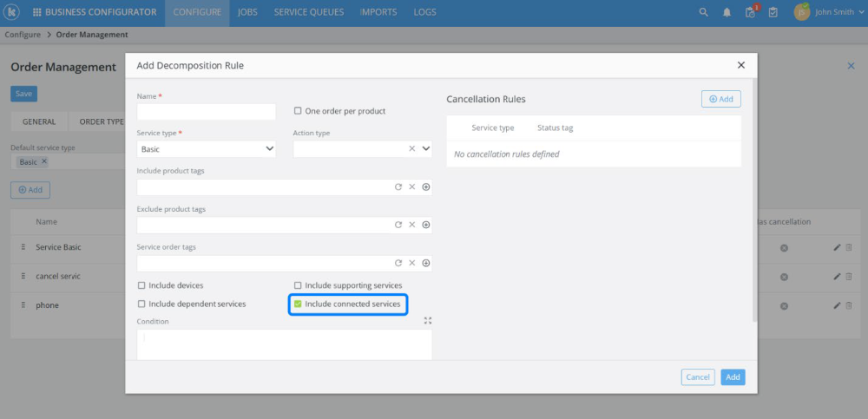The height and width of the screenshot is (419, 868).
Task: Delete the phone rule row
Action: pos(849,305)
